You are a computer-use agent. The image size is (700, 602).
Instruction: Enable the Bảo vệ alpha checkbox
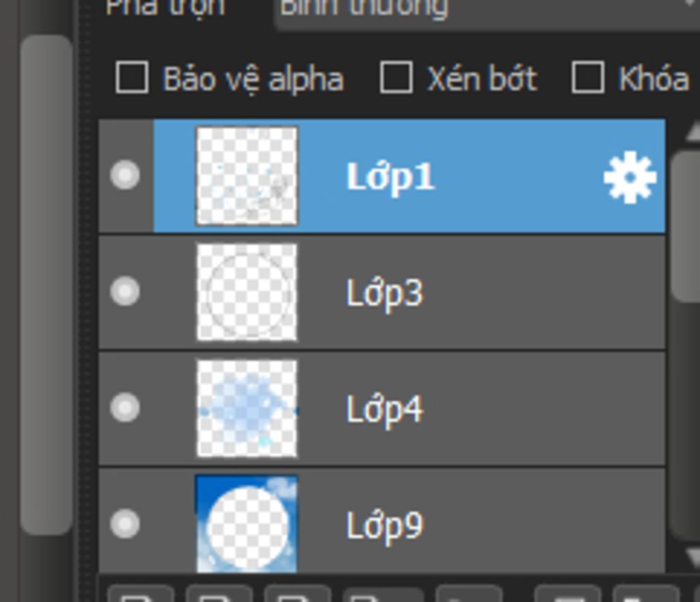pos(132,78)
